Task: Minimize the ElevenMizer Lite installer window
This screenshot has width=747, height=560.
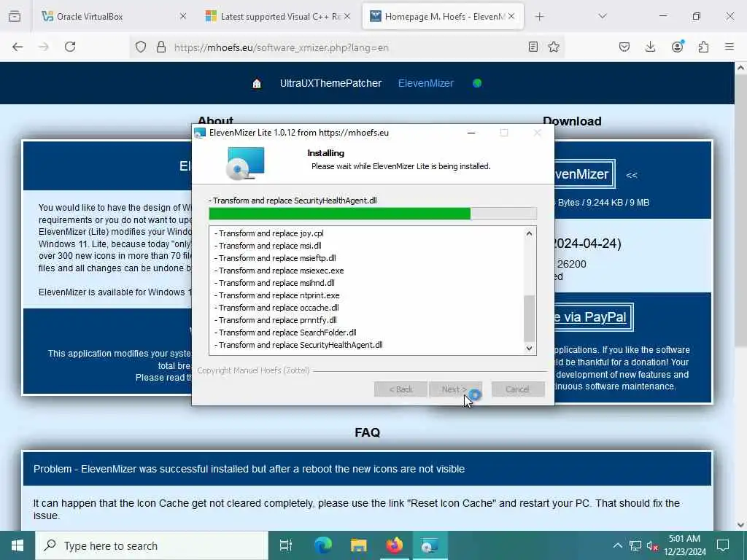Action: point(471,133)
